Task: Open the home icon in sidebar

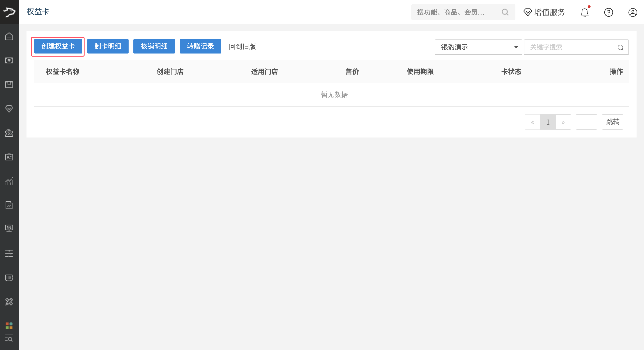Action: tap(9, 36)
